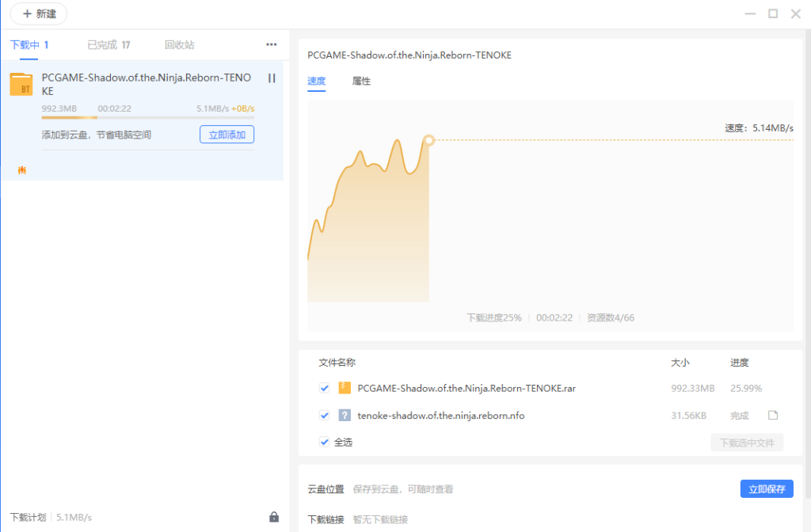Click the +0B/s acceleration speed text

(x=242, y=108)
